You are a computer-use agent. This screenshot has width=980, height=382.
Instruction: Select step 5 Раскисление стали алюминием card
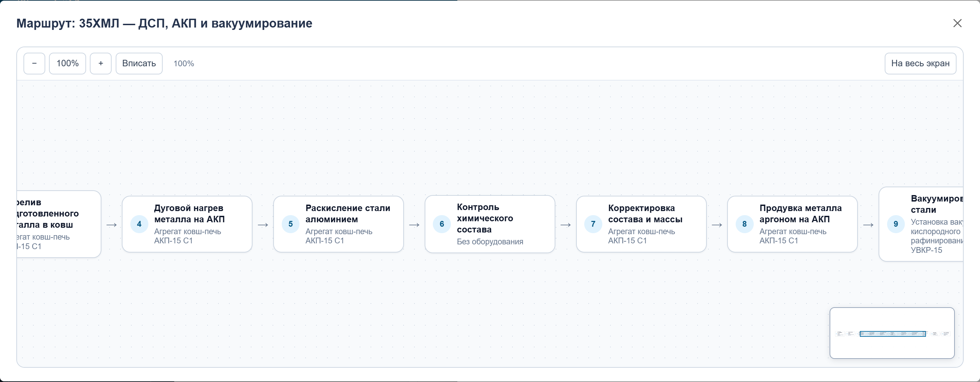[x=338, y=224]
